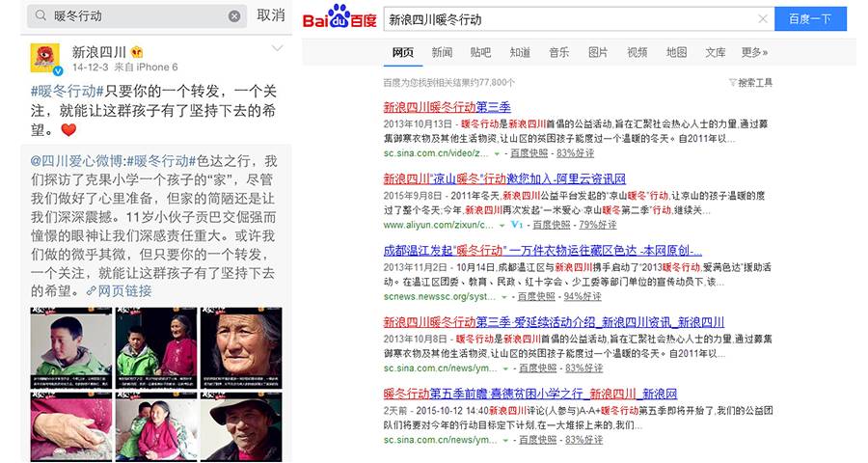Expand the arrow beside scnews.newssc.org URL
This screenshot has height=463, width=868.
click(x=503, y=297)
